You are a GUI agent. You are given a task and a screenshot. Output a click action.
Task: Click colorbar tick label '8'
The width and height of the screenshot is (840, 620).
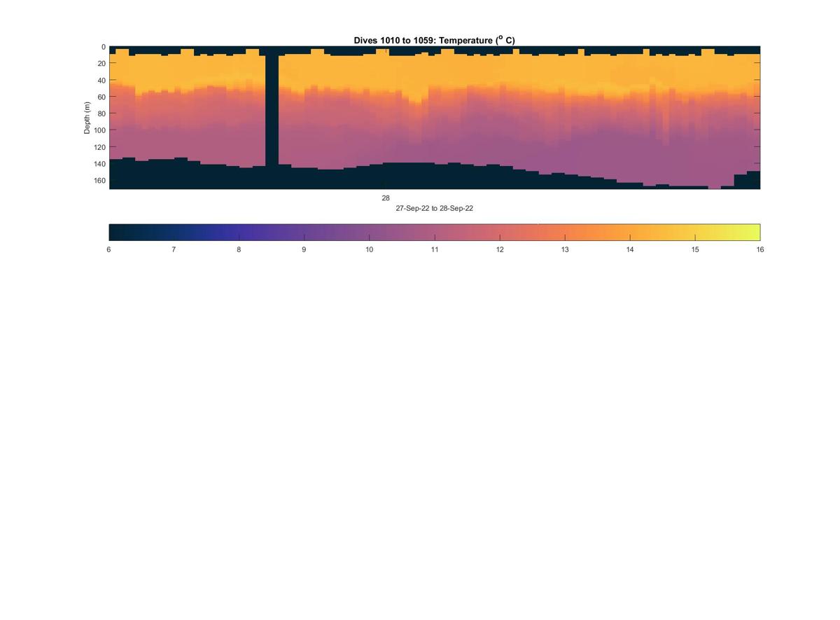point(239,249)
